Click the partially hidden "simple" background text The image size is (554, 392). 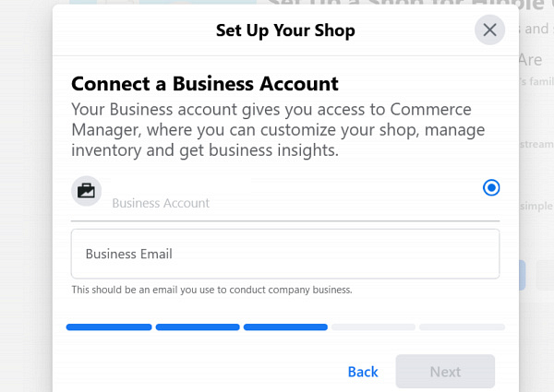pos(535,205)
